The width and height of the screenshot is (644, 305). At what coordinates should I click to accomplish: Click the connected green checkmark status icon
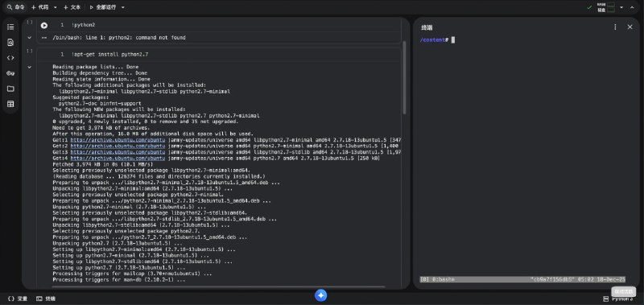[589, 7]
